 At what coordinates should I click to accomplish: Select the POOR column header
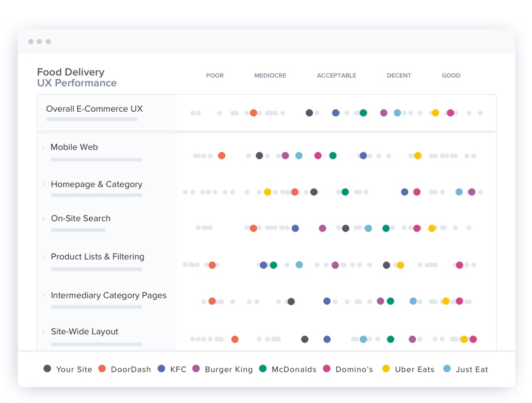coord(215,76)
